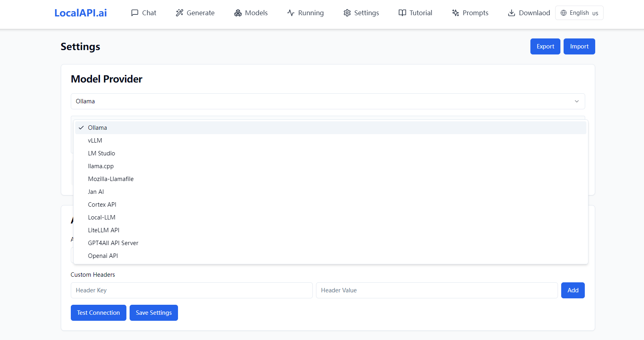Click the Settings menu label
Viewport: 644px width, 340px height.
[366, 13]
